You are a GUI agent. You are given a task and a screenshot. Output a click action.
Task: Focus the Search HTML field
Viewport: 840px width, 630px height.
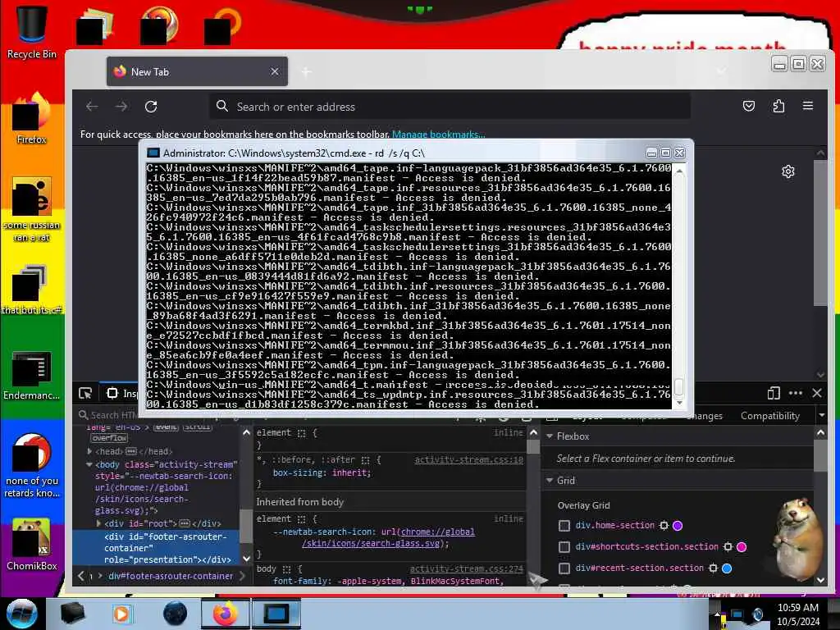[108, 415]
